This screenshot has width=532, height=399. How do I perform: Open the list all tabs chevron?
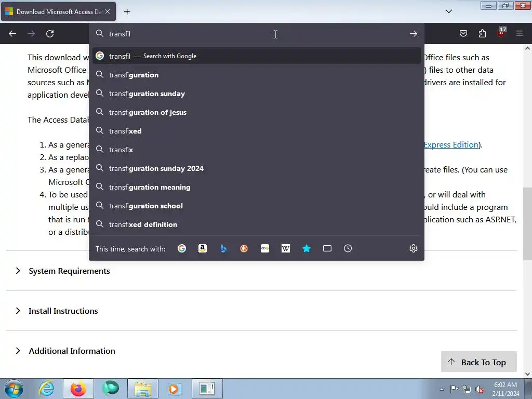tap(448, 11)
